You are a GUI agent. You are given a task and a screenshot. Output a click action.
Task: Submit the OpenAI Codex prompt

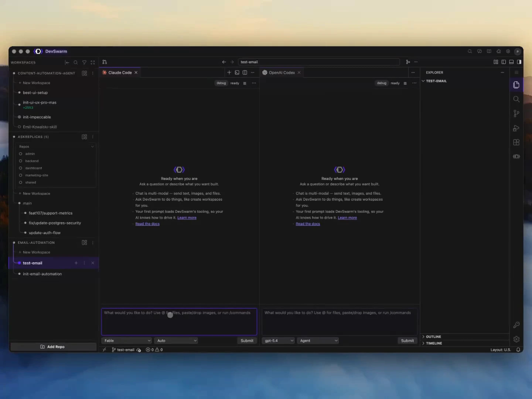click(x=407, y=341)
